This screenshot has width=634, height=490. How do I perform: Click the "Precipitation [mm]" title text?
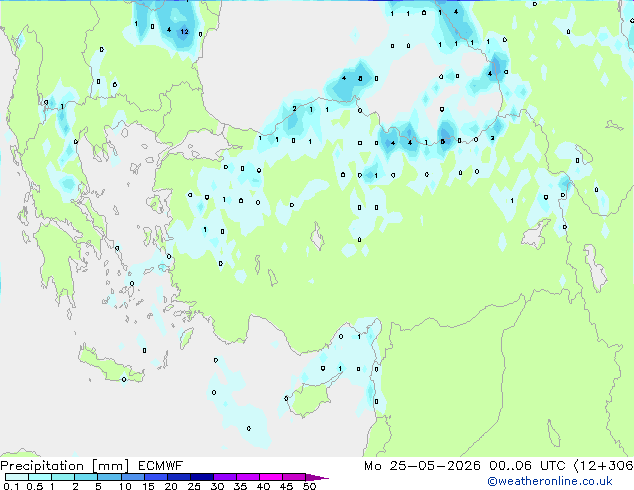(x=65, y=466)
